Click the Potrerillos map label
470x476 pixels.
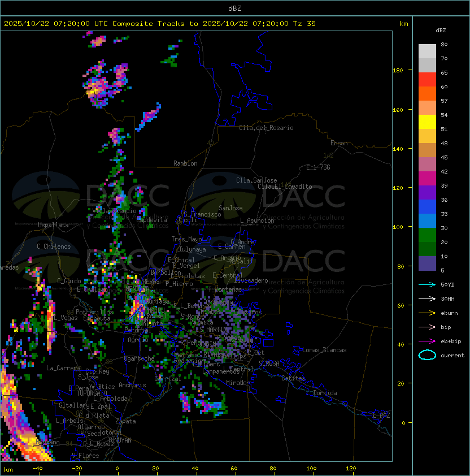click(x=94, y=312)
